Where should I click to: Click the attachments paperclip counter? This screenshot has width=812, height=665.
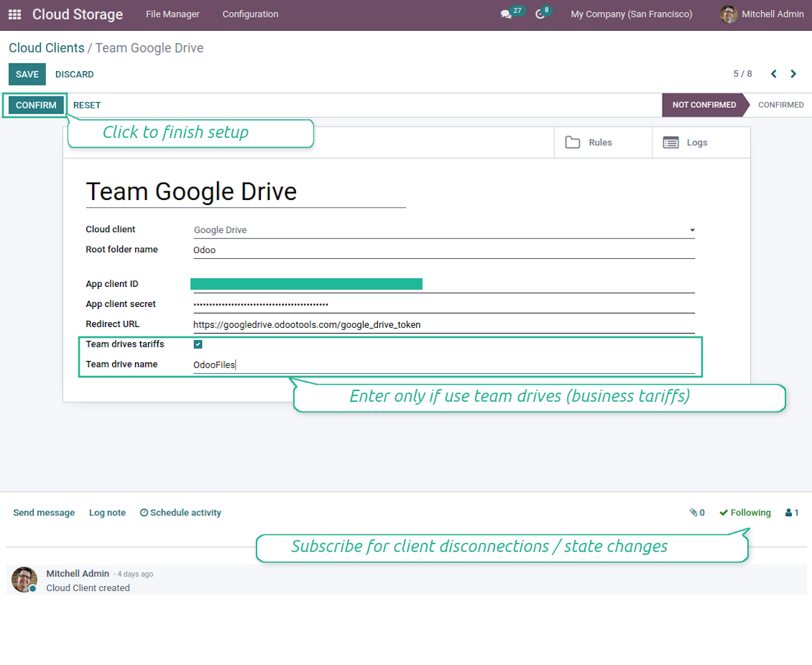point(697,513)
